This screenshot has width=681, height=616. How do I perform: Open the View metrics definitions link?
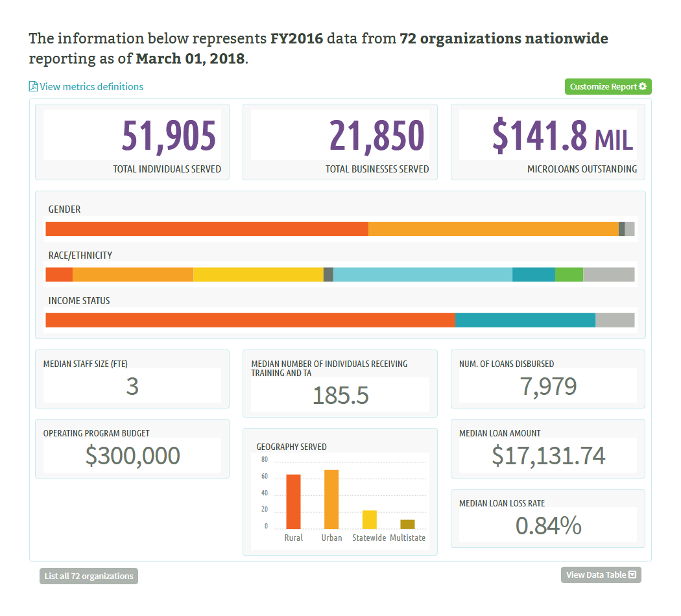pos(91,87)
